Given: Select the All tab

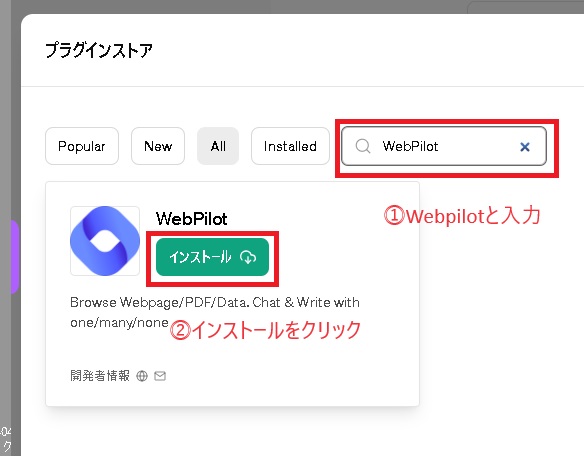Looking at the screenshot, I should (x=218, y=146).
